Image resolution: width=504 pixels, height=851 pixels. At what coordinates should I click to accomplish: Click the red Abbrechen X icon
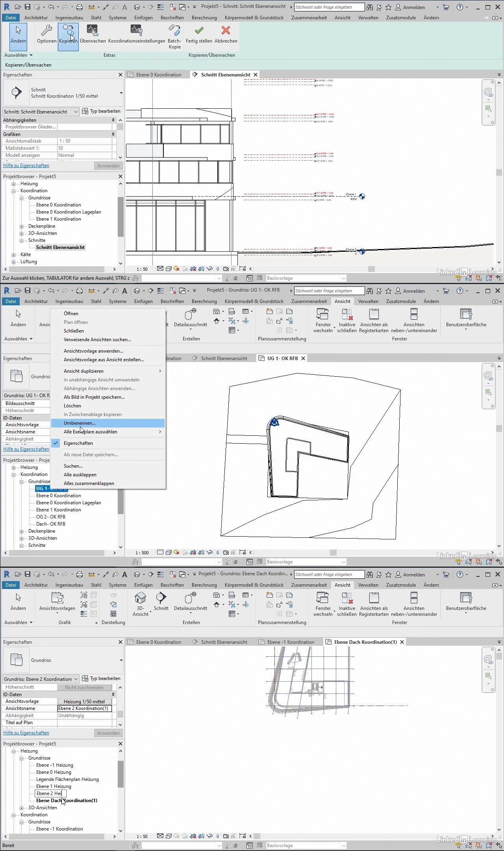tap(226, 31)
